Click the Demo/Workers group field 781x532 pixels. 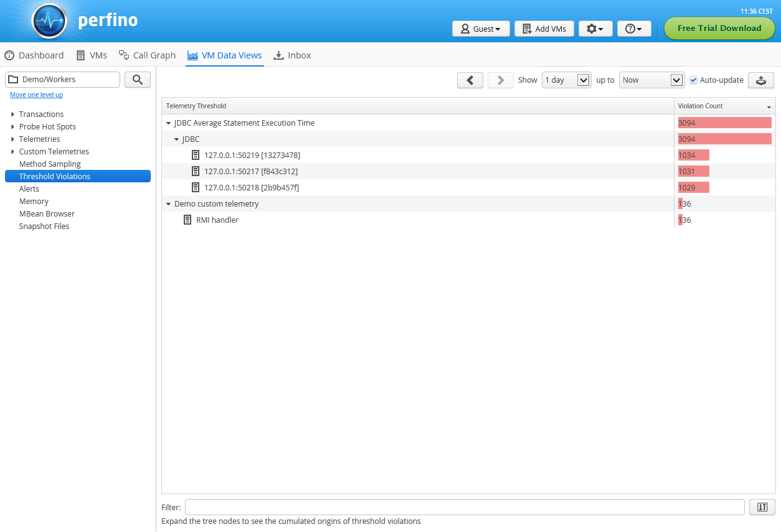coord(62,80)
